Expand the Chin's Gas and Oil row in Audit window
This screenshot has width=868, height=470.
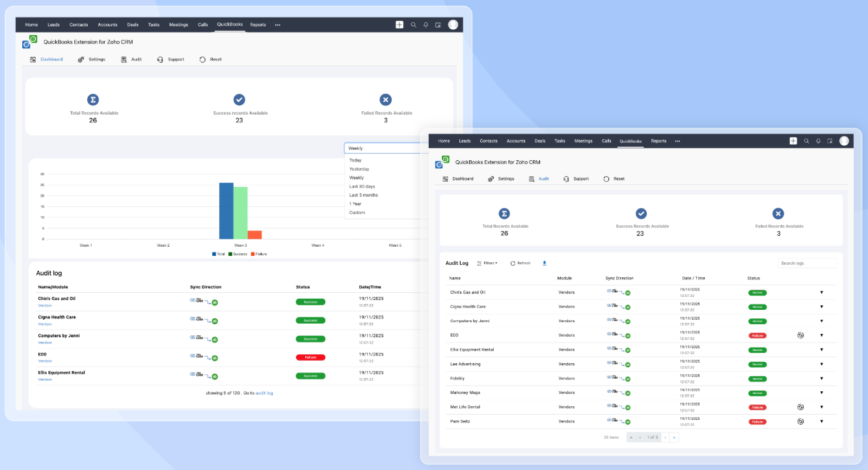point(821,293)
